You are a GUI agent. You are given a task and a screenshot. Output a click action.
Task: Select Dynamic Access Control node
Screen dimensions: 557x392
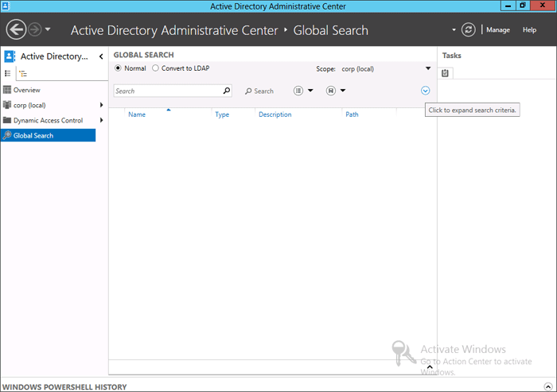point(48,120)
